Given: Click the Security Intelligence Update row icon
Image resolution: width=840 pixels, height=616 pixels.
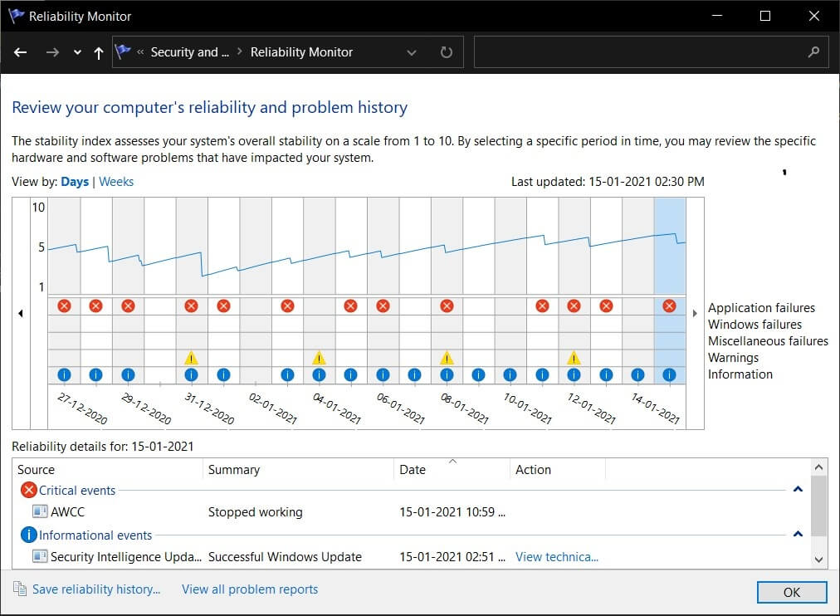Looking at the screenshot, I should tap(39, 556).
